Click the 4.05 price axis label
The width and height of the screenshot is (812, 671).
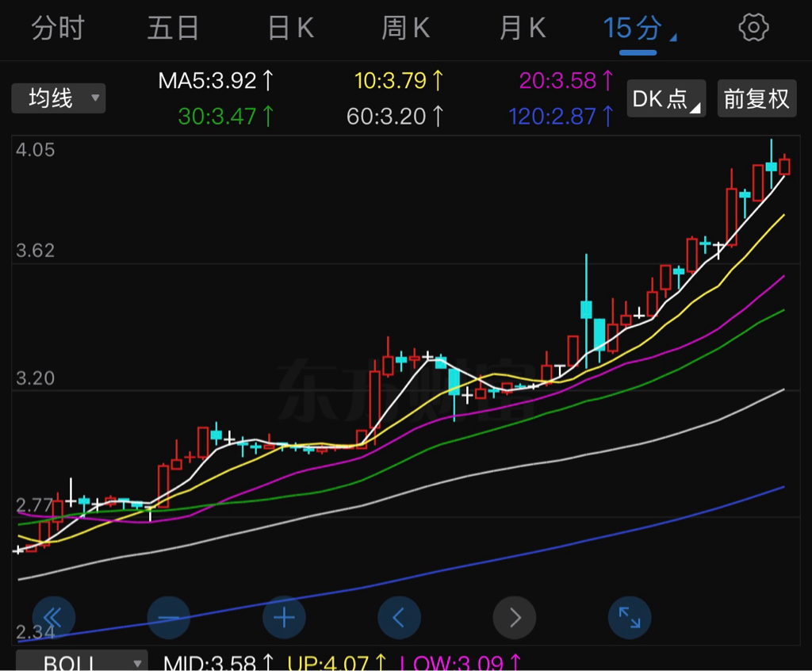35,150
